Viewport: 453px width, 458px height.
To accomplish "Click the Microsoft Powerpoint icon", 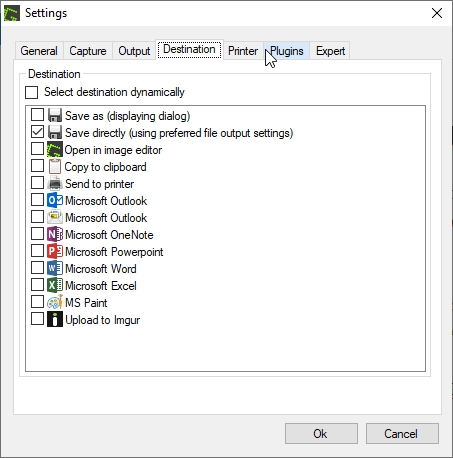I will (55, 251).
